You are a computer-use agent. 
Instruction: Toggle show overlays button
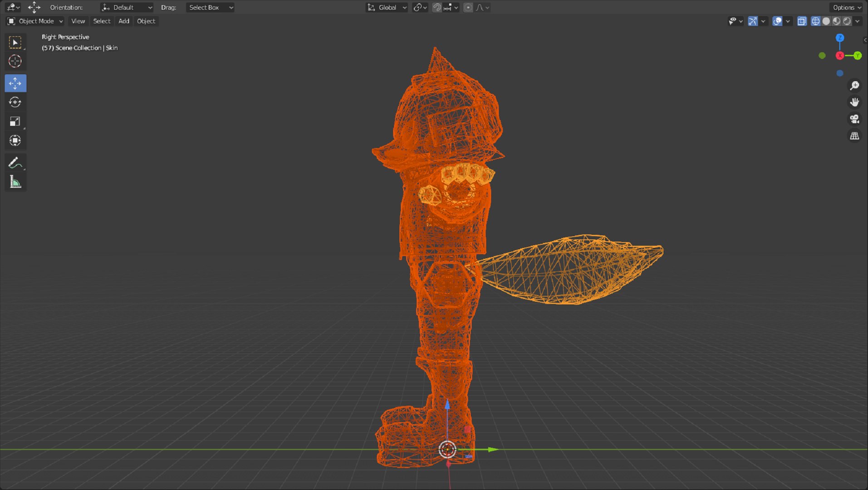coord(777,21)
